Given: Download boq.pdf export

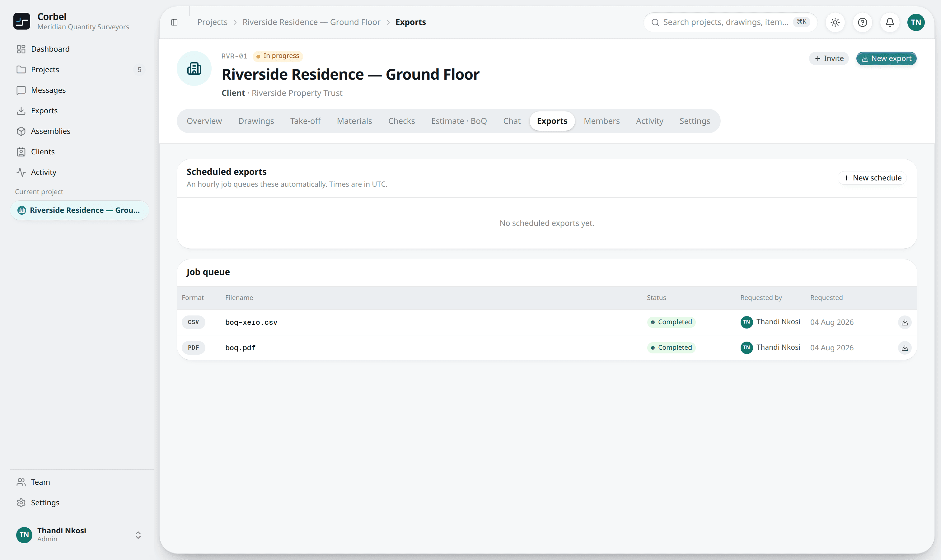Looking at the screenshot, I should point(905,348).
